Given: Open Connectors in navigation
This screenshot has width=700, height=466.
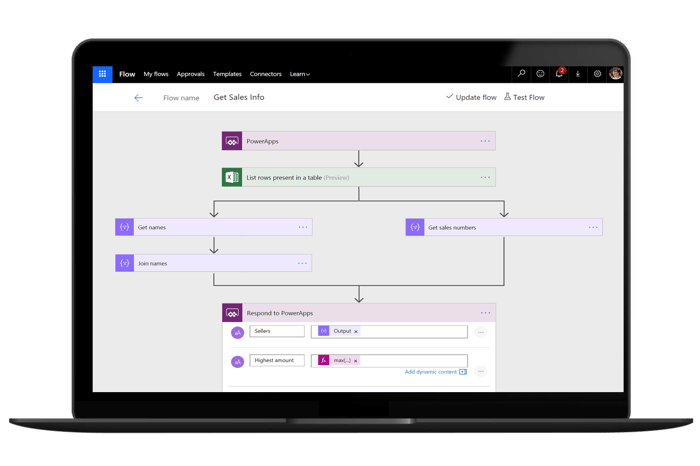Looking at the screenshot, I should click(x=266, y=74).
